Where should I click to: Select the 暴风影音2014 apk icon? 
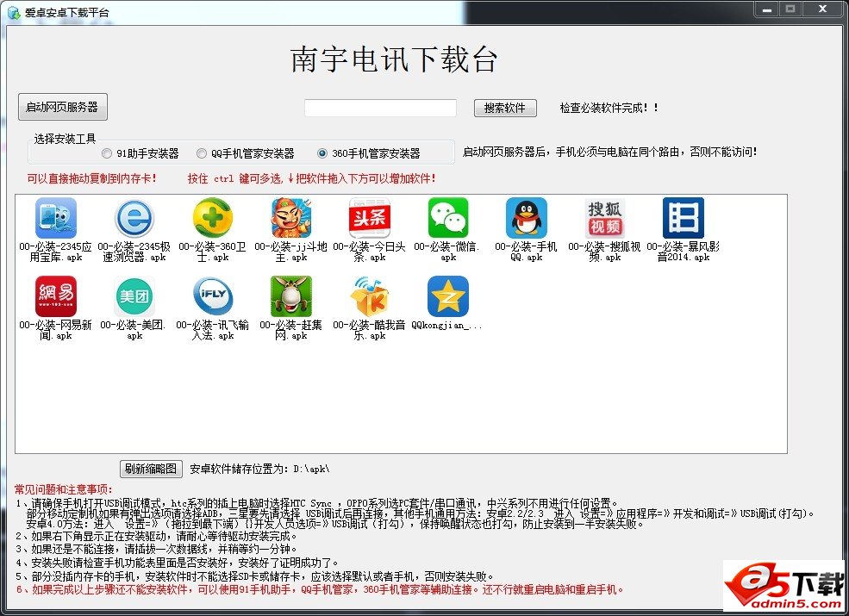[683, 218]
